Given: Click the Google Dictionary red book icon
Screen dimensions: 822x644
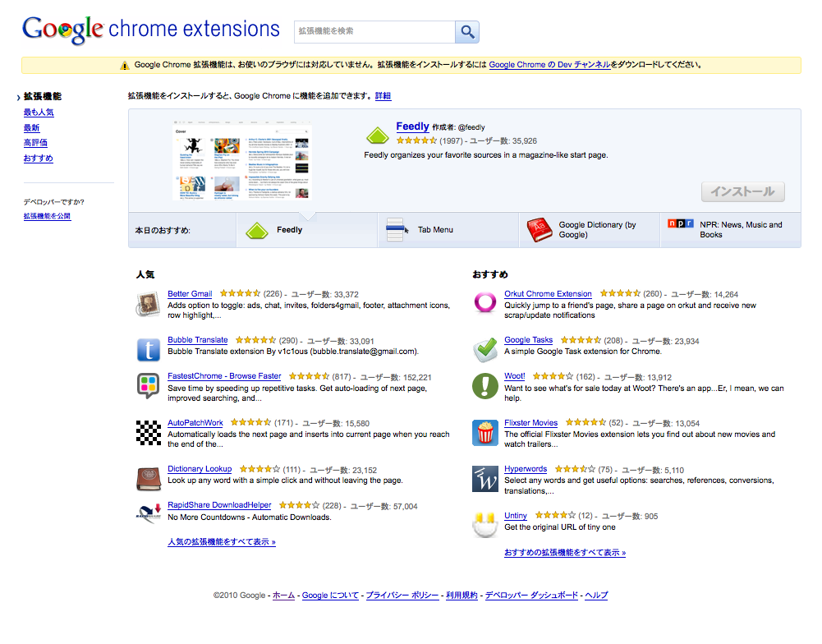Looking at the screenshot, I should [539, 230].
